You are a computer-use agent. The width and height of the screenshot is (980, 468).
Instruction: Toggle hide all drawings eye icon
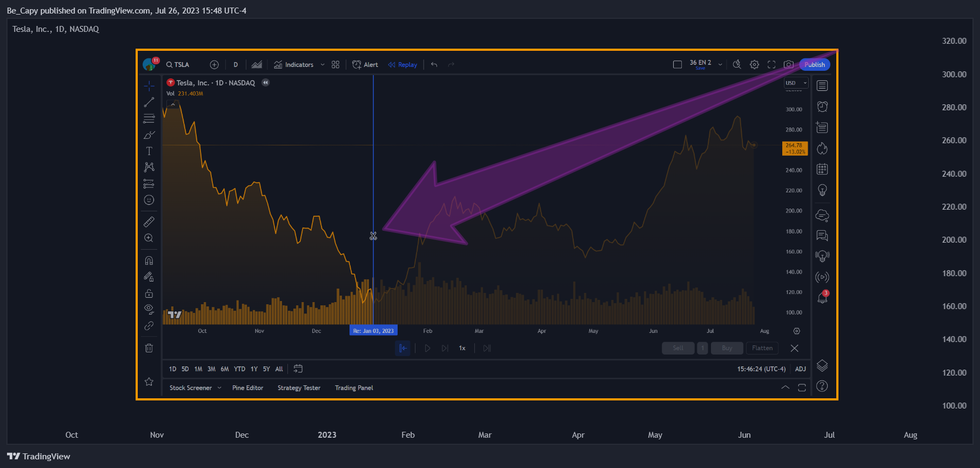pyautogui.click(x=149, y=310)
